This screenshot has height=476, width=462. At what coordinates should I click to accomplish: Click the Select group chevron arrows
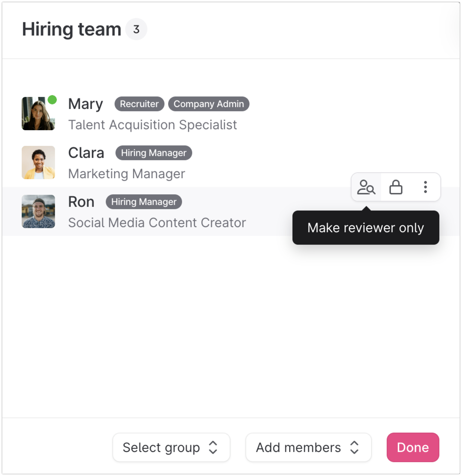point(213,447)
